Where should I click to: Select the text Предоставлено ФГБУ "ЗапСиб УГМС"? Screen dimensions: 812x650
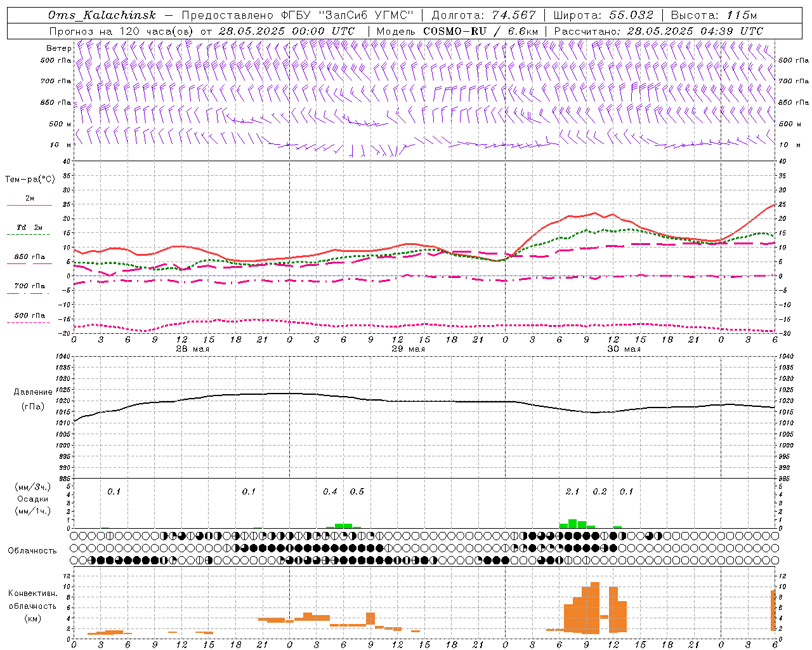pos(298,15)
